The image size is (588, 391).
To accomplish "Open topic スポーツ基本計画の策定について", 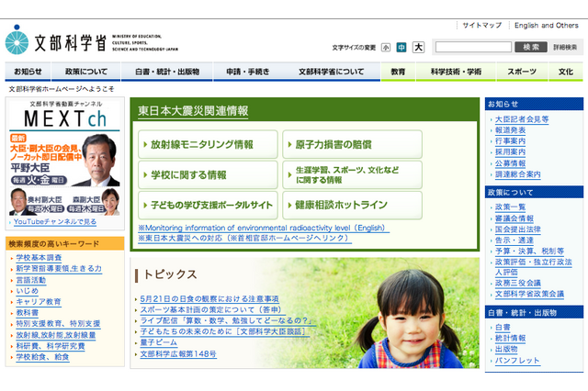I will (x=210, y=309).
